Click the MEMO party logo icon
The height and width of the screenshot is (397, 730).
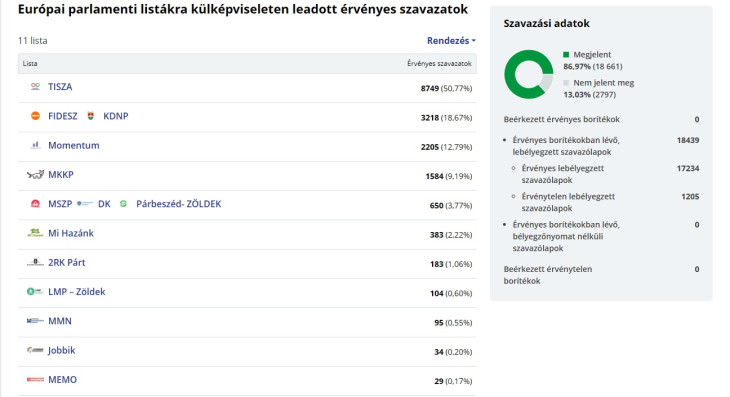point(35,379)
